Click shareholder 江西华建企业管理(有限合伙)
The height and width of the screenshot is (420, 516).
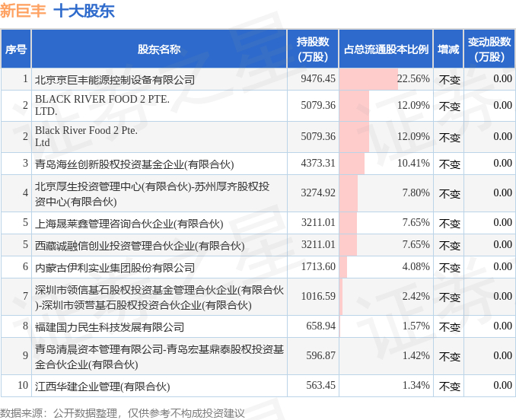(x=102, y=386)
